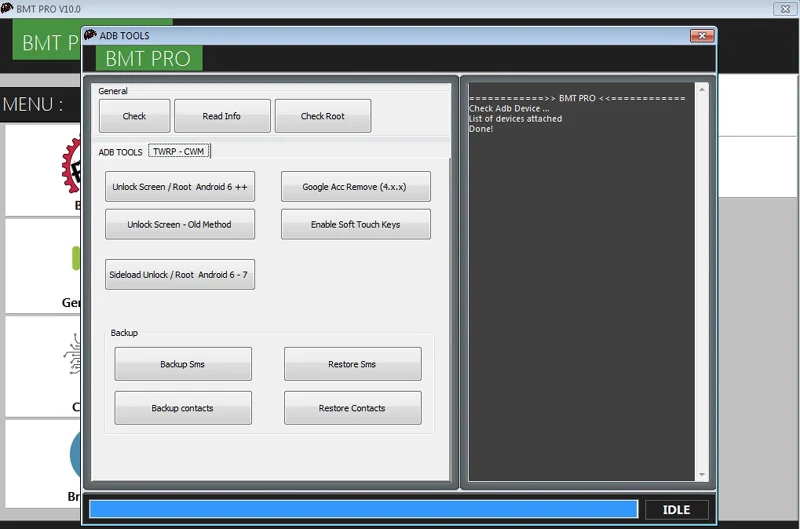Click the '>> BMT PRO <<' log header line
This screenshot has width=800, height=529.
(x=577, y=98)
